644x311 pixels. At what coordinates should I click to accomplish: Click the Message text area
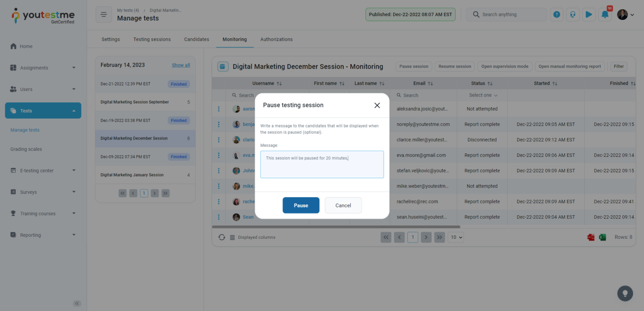click(322, 165)
